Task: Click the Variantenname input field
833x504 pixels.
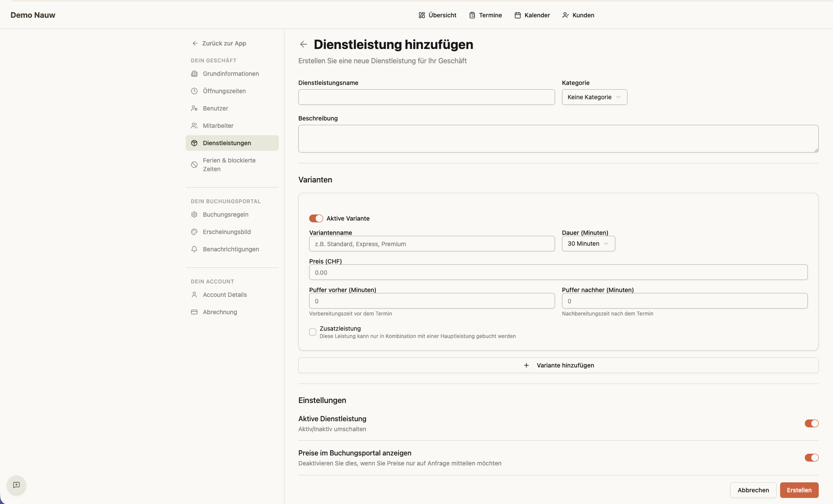Action: coord(432,244)
